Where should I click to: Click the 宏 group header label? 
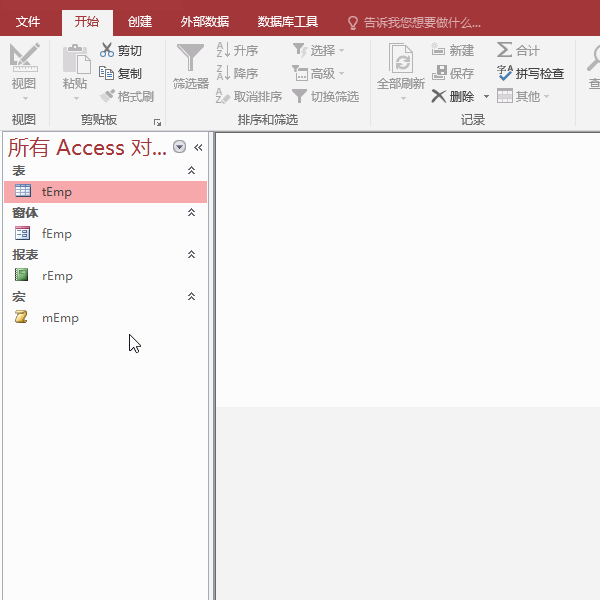click(19, 297)
